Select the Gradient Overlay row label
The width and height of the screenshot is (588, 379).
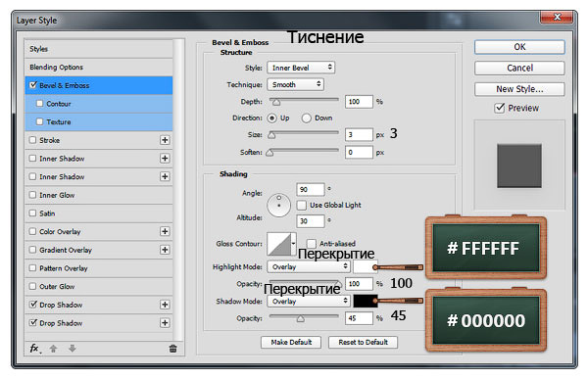pos(66,250)
